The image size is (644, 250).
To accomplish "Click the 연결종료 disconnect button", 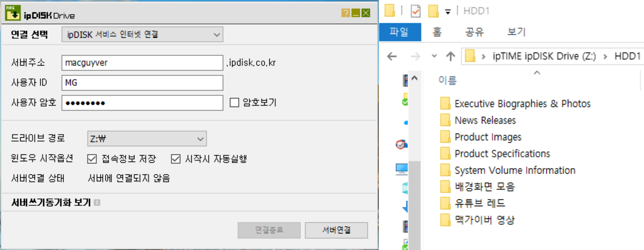I will tap(269, 230).
